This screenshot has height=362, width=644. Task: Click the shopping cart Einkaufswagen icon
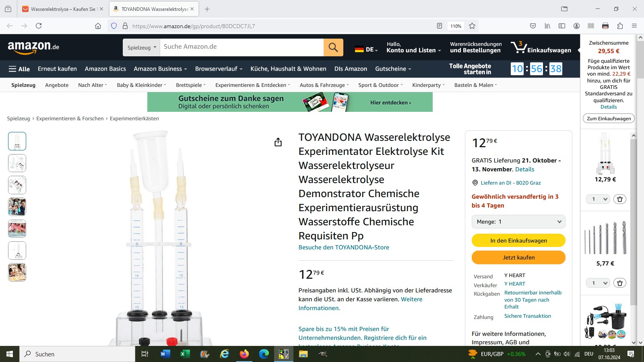point(541,47)
